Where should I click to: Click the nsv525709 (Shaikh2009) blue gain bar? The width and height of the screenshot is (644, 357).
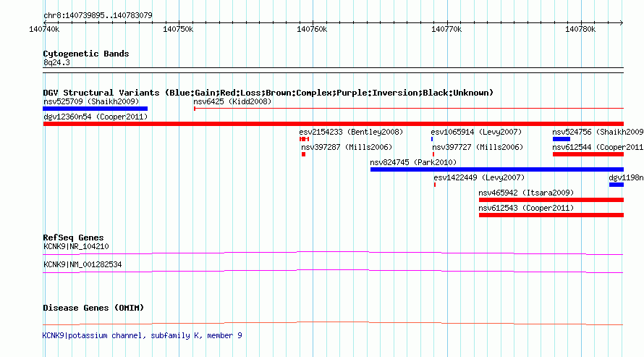[x=96, y=109]
